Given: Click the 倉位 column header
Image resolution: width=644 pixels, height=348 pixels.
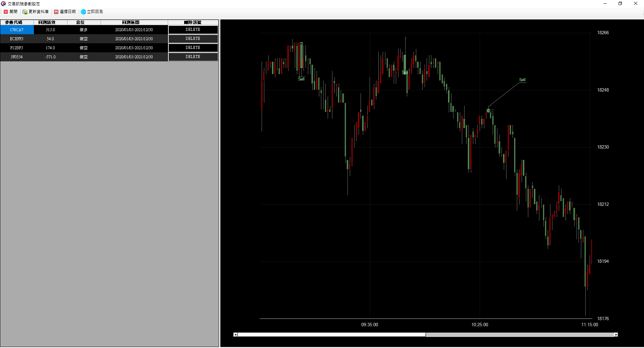Looking at the screenshot, I should pos(84,22).
